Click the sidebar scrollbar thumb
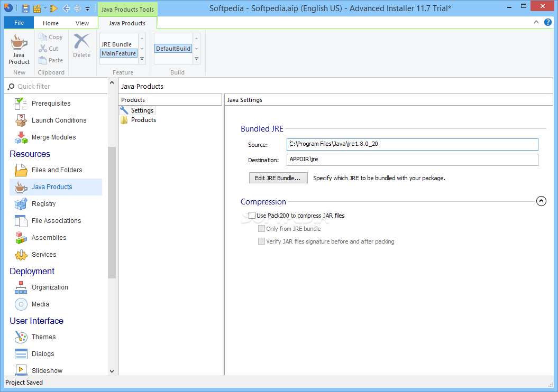558x392 pixels. click(x=112, y=212)
